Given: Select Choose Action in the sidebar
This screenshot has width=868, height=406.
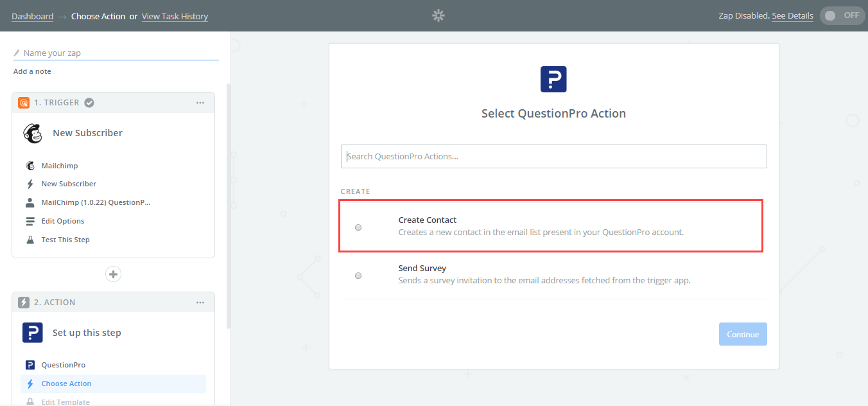Looking at the screenshot, I should (66, 384).
